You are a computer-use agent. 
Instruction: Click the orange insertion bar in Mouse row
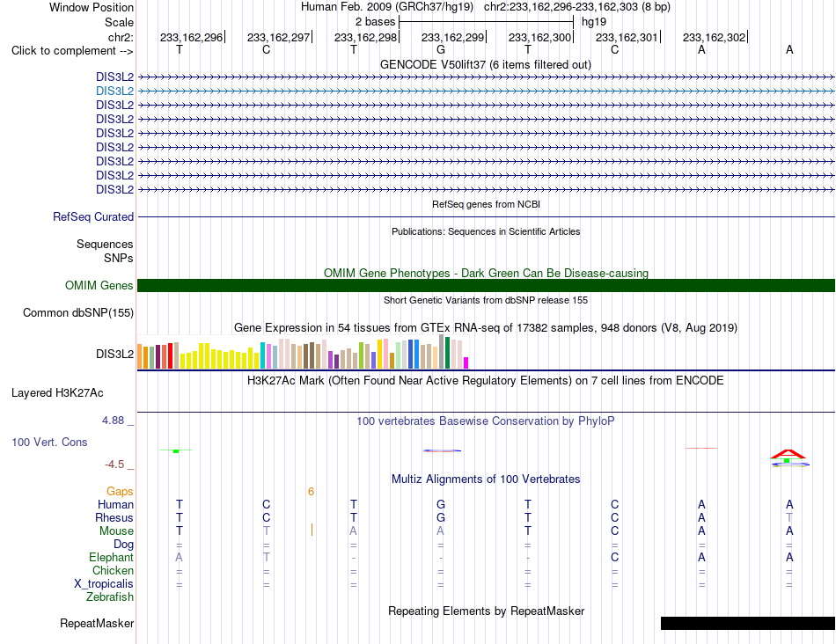tap(312, 530)
